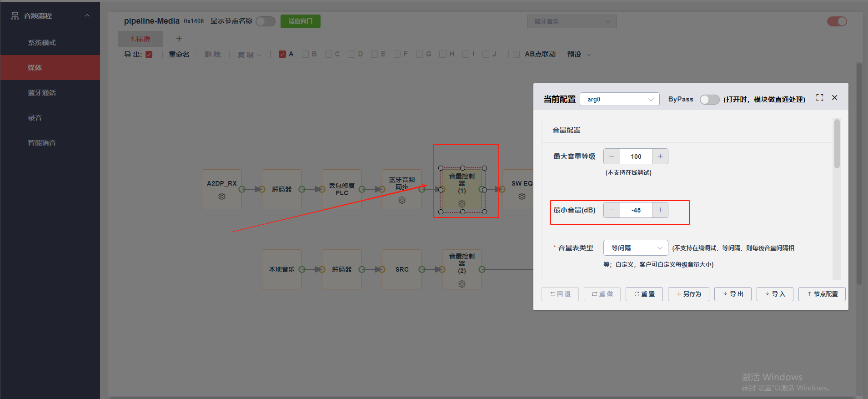
Task: Decrease 最大音量等级 with minus button
Action: (x=612, y=157)
